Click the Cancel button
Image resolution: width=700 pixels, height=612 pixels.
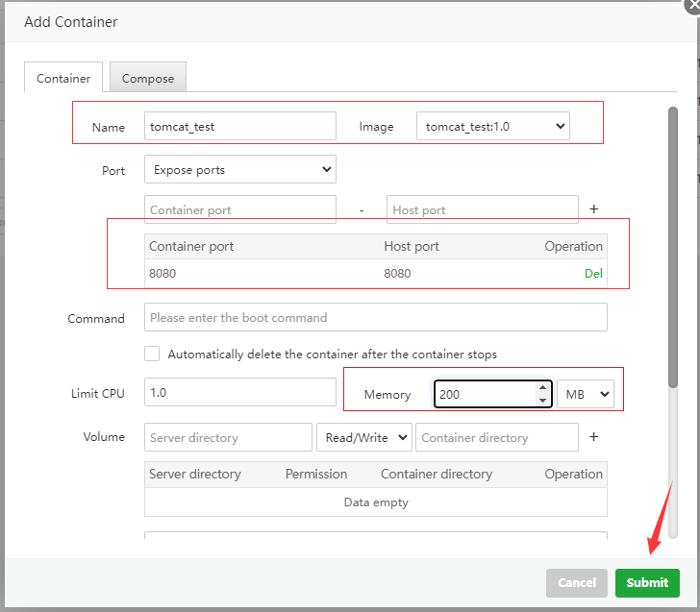click(x=577, y=582)
